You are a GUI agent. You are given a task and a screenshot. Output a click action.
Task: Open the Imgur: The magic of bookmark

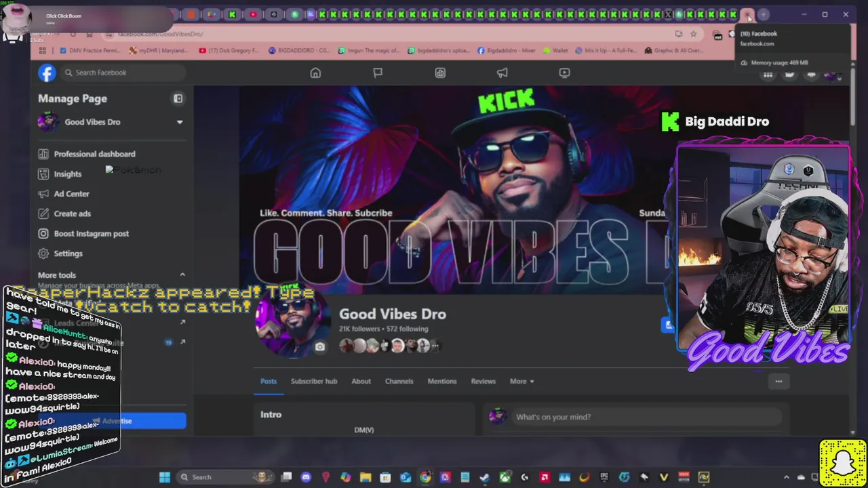(370, 50)
